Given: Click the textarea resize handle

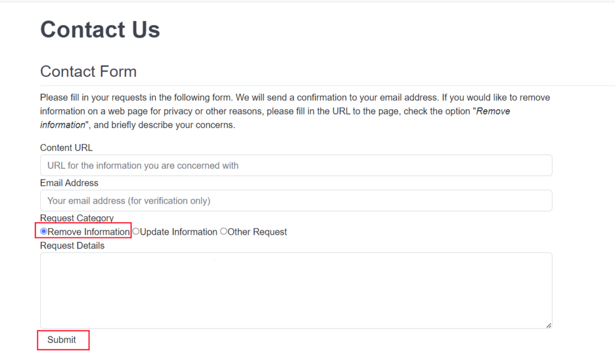Looking at the screenshot, I should pos(548,325).
